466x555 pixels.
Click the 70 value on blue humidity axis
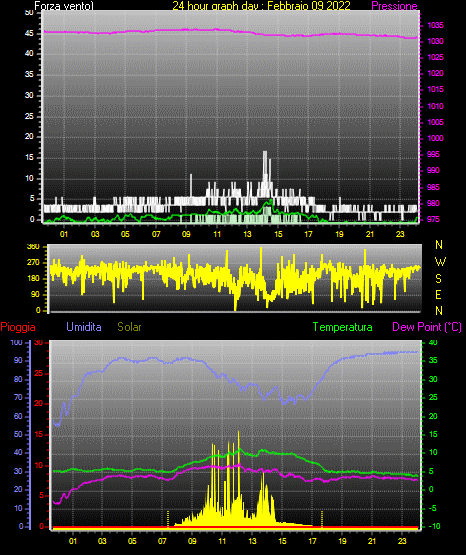(x=18, y=397)
